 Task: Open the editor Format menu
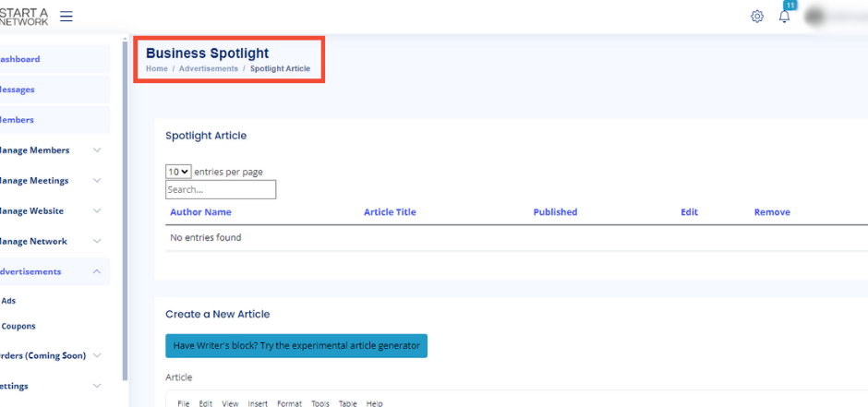click(289, 403)
